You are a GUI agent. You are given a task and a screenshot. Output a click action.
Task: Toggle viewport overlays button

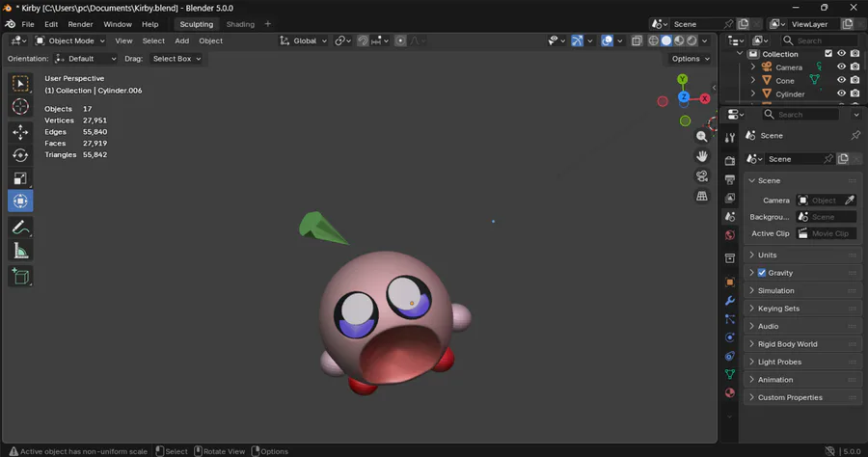click(x=608, y=40)
